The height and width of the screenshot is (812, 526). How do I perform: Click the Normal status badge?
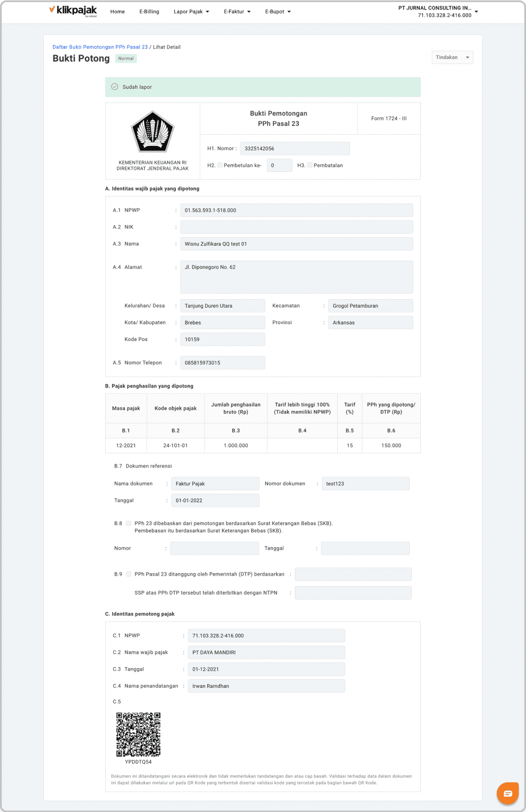[126, 59]
